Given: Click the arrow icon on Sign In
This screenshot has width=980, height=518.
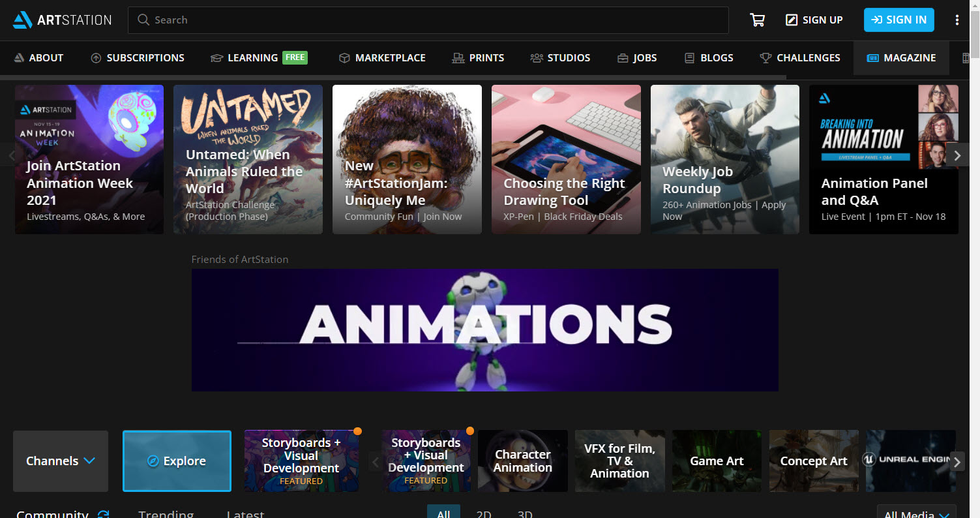Looking at the screenshot, I should (877, 20).
